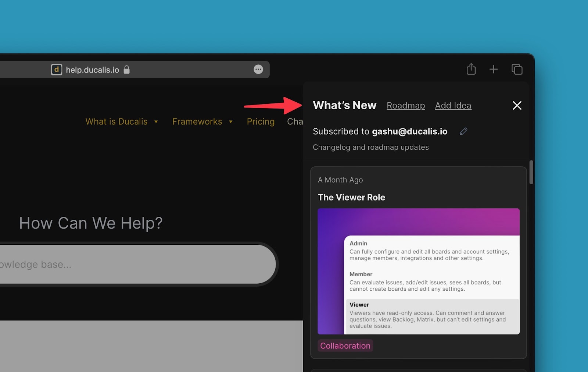
Task: Click the What's New panel scrollbar
Action: [x=531, y=172]
